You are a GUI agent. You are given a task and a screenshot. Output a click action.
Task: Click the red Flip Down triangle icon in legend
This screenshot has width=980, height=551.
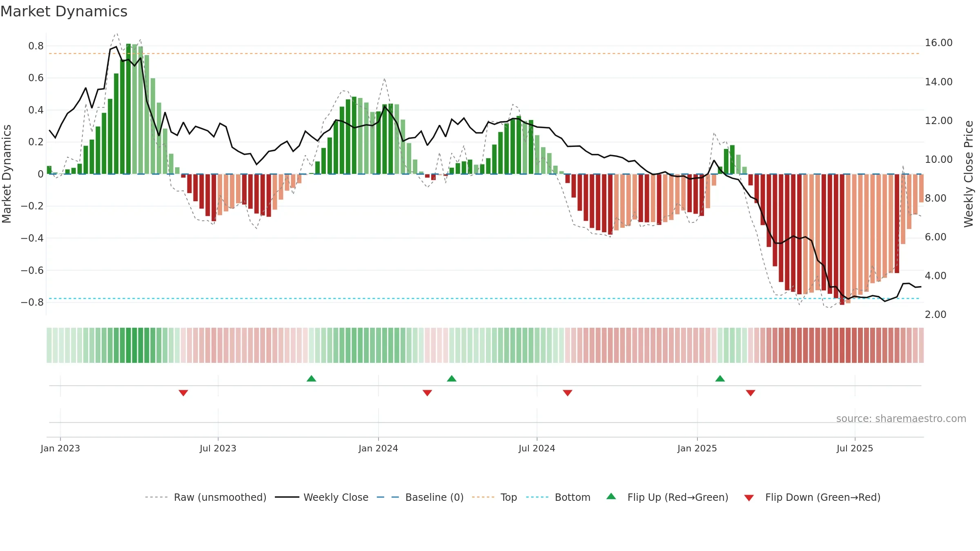coord(749,498)
